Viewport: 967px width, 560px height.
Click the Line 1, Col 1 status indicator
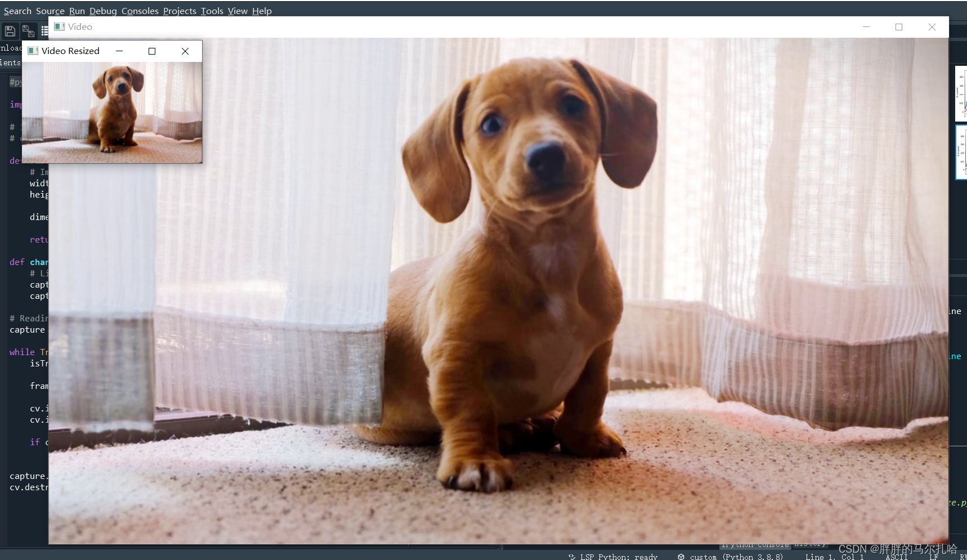point(834,556)
